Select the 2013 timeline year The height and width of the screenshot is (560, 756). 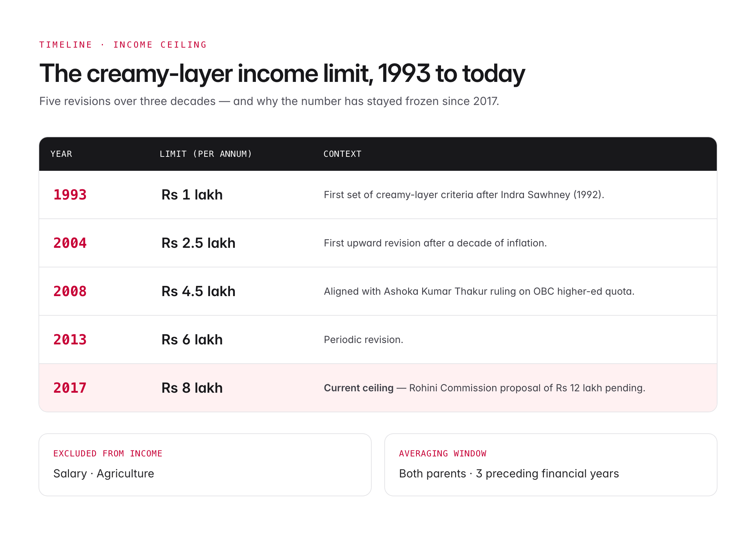tap(70, 339)
